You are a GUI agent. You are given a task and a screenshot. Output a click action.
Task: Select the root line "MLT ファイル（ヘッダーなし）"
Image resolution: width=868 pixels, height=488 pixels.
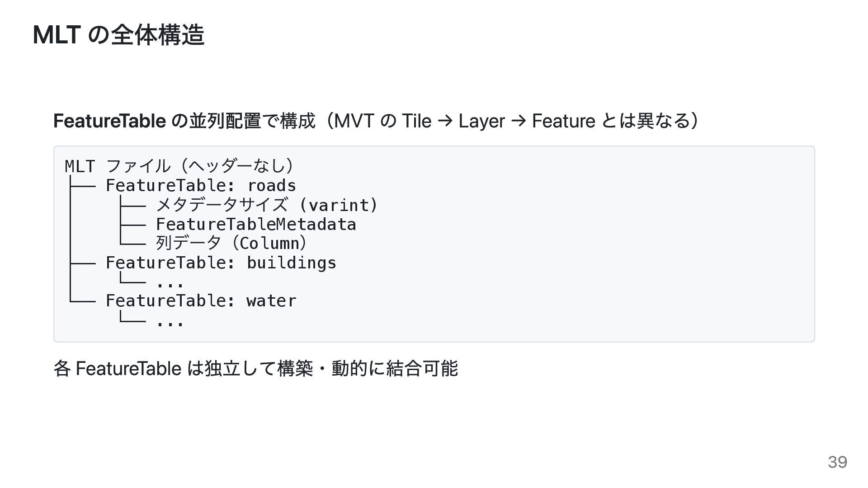[179, 166]
